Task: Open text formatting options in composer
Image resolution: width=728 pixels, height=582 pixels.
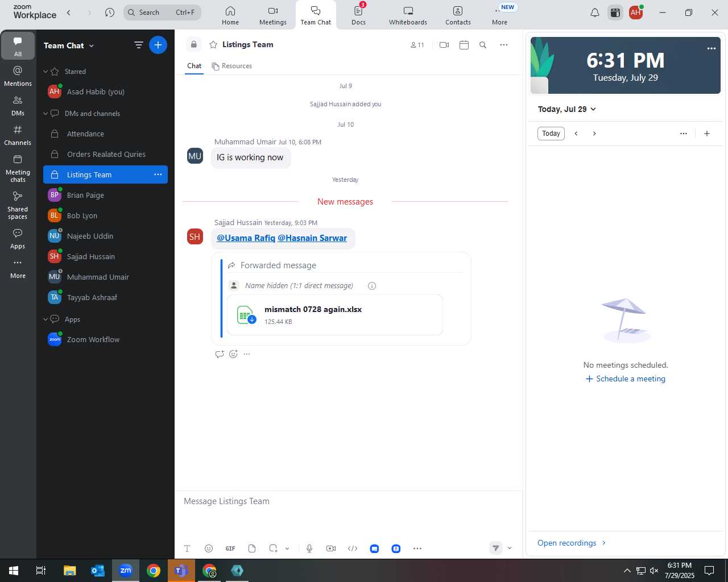Action: coord(187,548)
